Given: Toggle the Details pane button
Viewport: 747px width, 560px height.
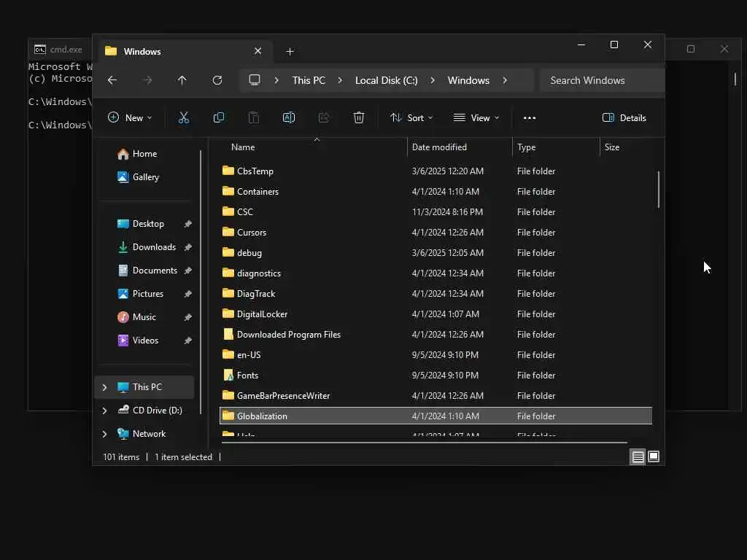Looking at the screenshot, I should [624, 117].
